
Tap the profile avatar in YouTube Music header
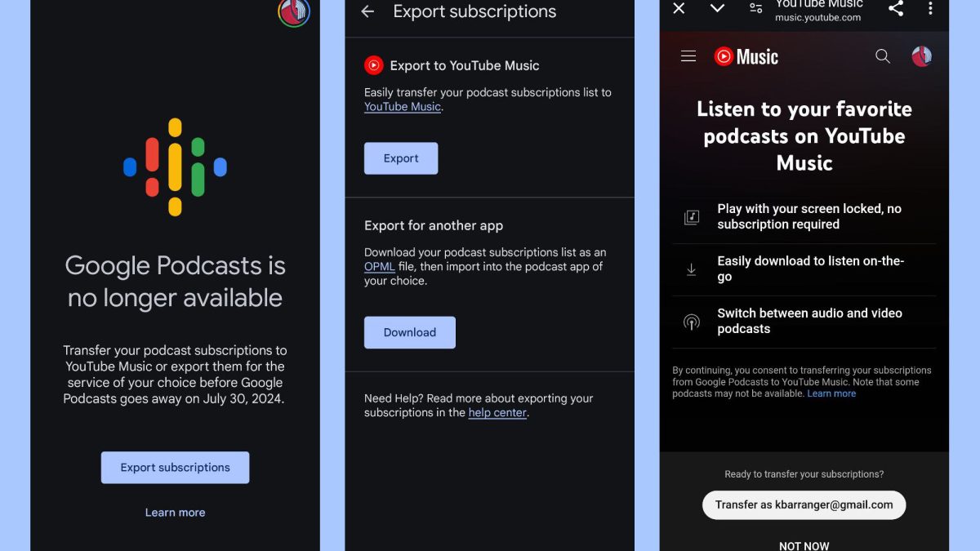coord(921,56)
